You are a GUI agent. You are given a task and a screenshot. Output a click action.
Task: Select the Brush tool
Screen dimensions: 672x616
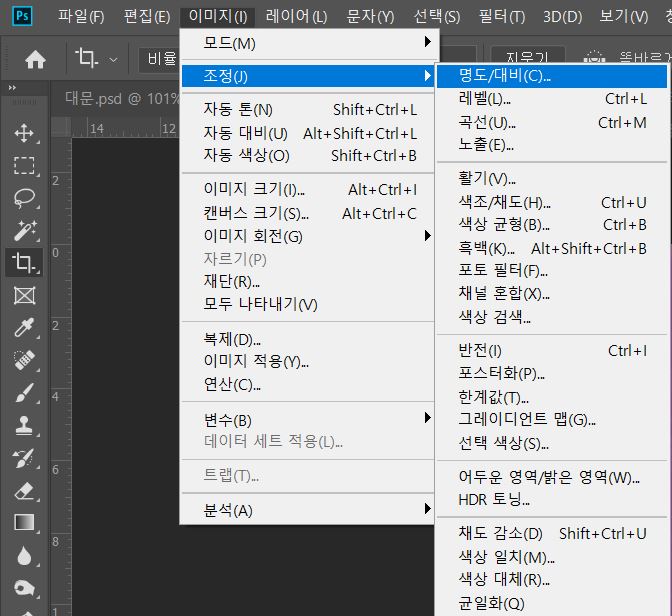coord(24,393)
